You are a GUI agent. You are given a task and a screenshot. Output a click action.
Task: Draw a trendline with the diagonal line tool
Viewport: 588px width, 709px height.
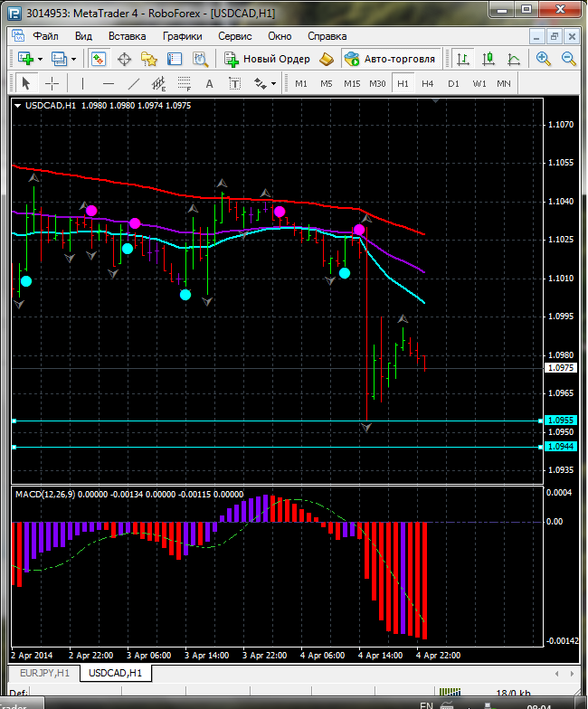point(134,83)
